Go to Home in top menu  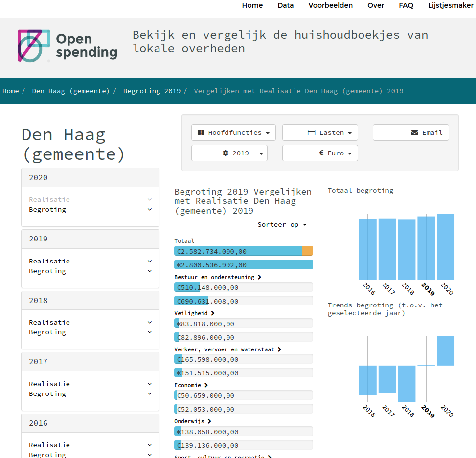pos(252,5)
